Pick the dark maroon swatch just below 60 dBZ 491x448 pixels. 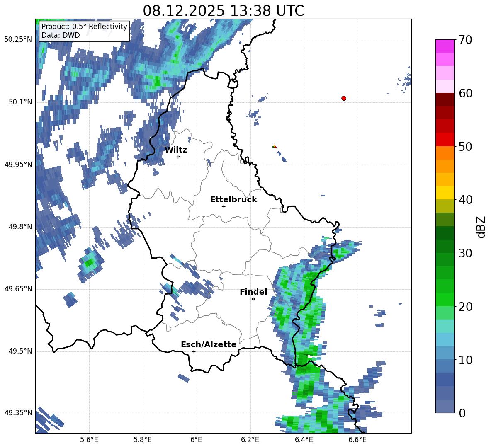click(x=445, y=99)
